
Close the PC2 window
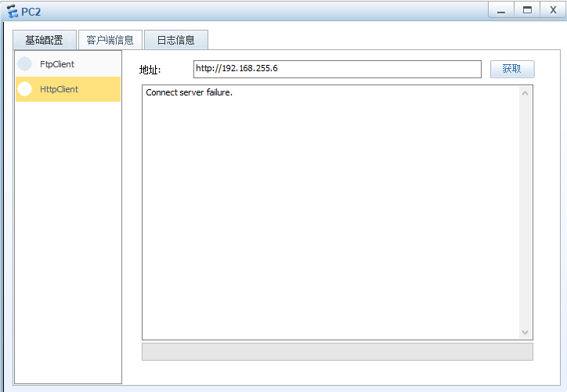[x=553, y=9]
